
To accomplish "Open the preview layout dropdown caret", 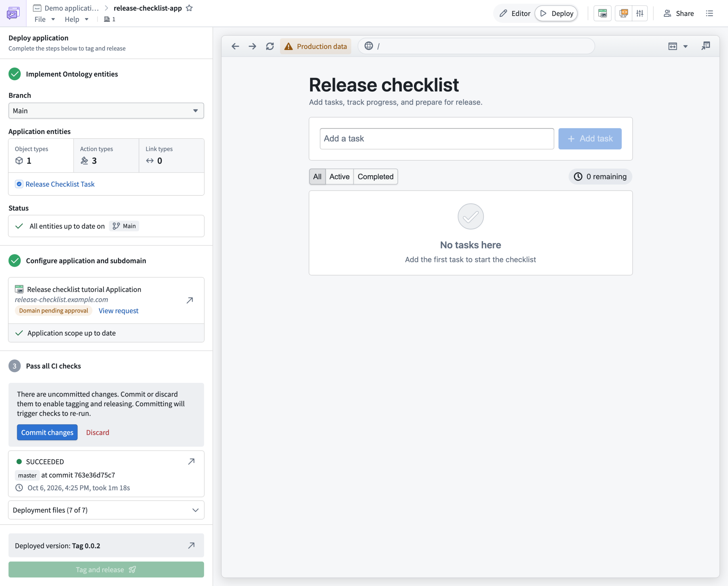I will click(x=685, y=47).
